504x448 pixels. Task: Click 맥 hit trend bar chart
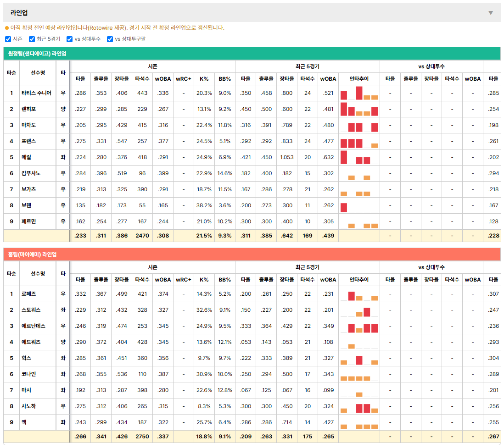(359, 422)
